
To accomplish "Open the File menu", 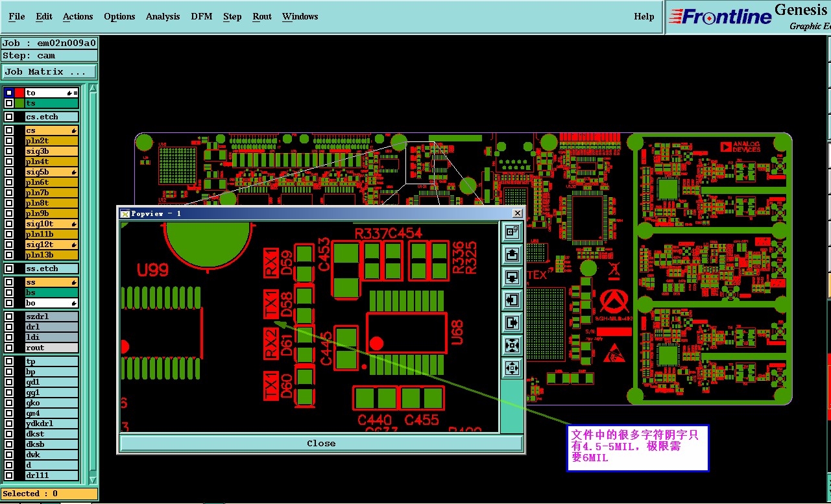I will (x=17, y=16).
